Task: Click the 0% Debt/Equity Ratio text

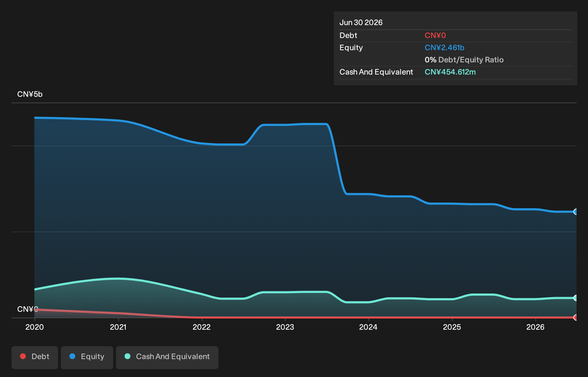Action: pyautogui.click(x=464, y=60)
